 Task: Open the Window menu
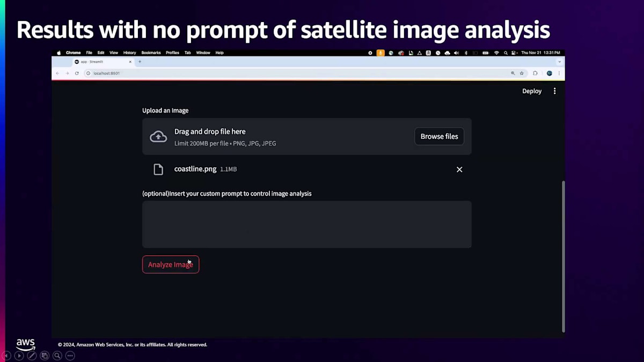[x=203, y=53]
